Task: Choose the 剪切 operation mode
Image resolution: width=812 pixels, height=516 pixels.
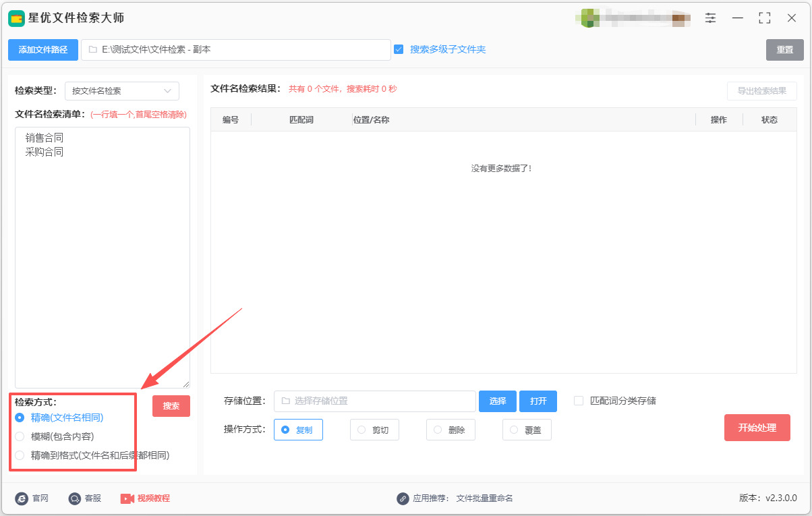Action: (x=374, y=430)
